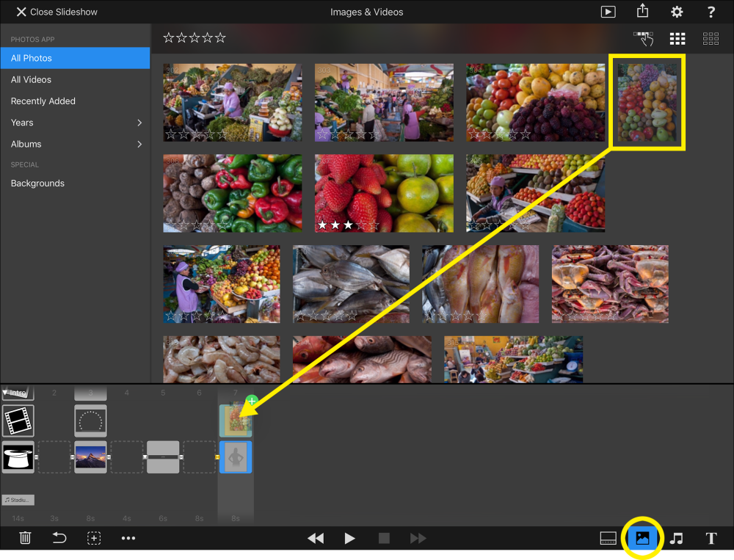
Task: Click the 14s duration label
Action: coord(18,518)
